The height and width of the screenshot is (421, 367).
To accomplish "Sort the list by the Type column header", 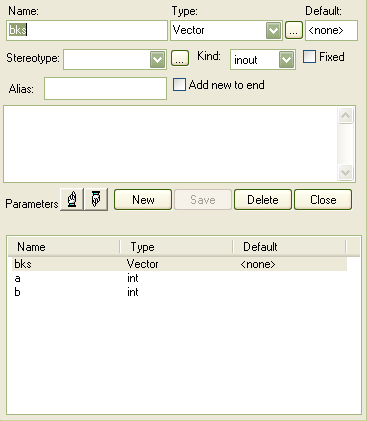I will (177, 247).
